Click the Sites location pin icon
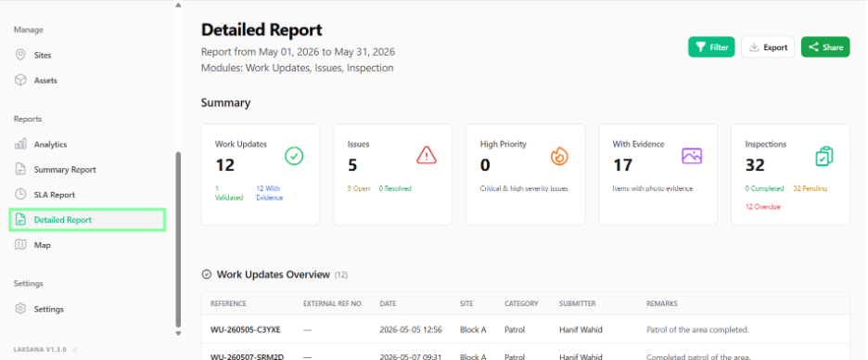The width and height of the screenshot is (868, 360). pyautogui.click(x=20, y=55)
